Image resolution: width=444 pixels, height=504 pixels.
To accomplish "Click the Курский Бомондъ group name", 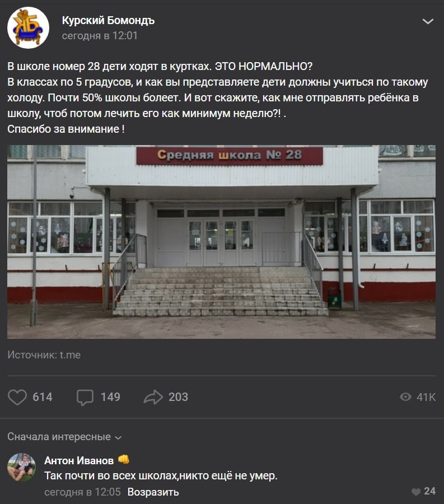I will pos(108,21).
